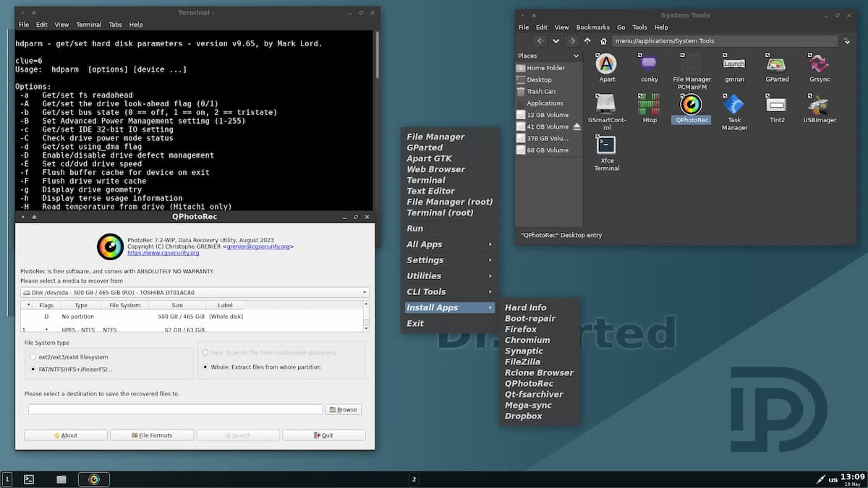Open the USBImager icon

tap(819, 106)
